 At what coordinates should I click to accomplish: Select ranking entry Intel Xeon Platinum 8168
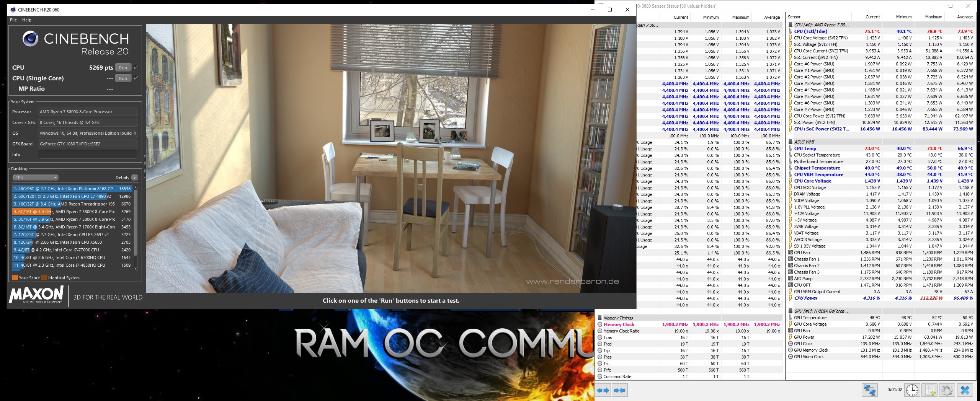72,189
